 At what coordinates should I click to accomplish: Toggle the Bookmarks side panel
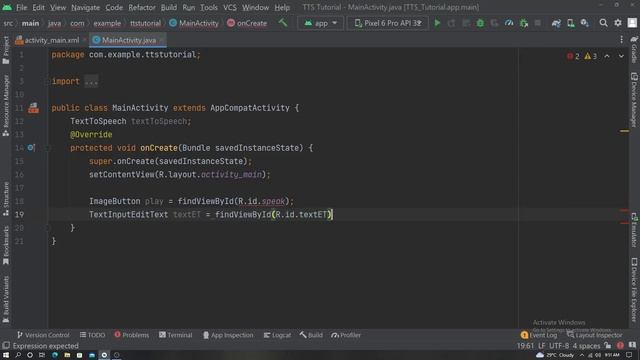[6, 245]
